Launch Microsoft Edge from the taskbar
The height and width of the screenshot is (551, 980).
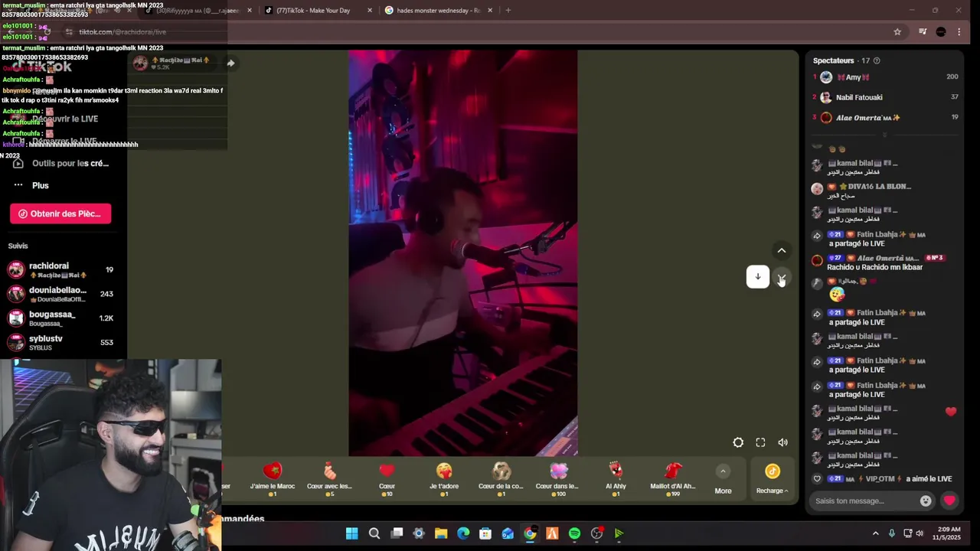pos(463,533)
